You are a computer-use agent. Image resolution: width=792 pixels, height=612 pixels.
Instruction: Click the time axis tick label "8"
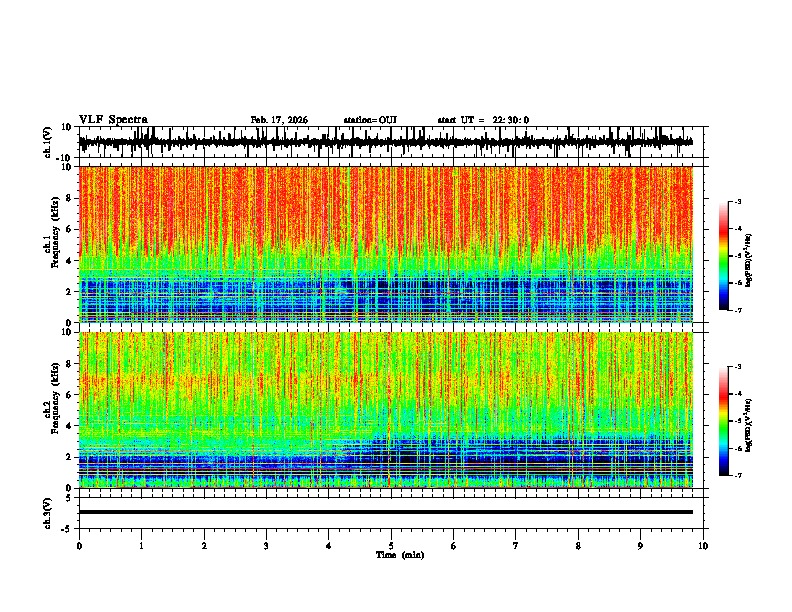pos(578,546)
